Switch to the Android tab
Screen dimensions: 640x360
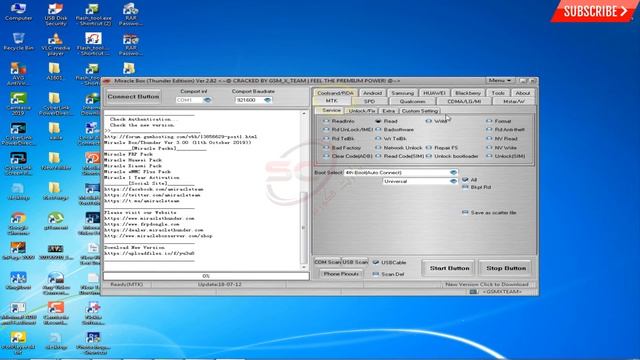pos(372,93)
